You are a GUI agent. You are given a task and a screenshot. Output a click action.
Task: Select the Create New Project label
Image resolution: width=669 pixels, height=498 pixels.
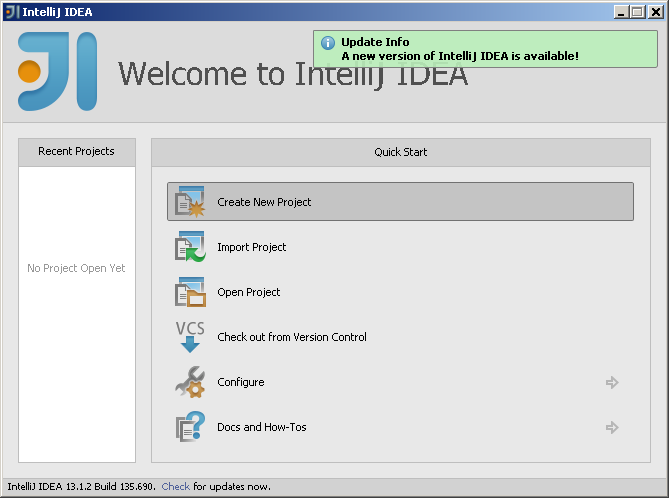(264, 202)
